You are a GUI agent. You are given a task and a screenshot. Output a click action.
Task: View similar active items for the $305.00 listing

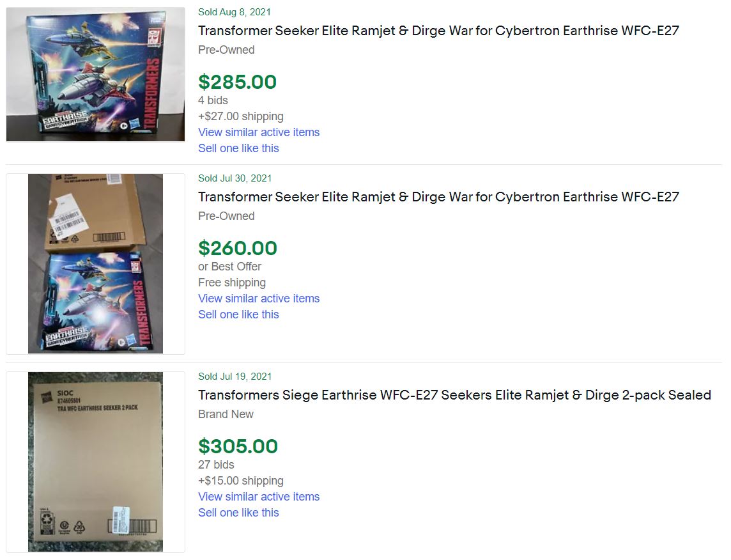click(259, 497)
